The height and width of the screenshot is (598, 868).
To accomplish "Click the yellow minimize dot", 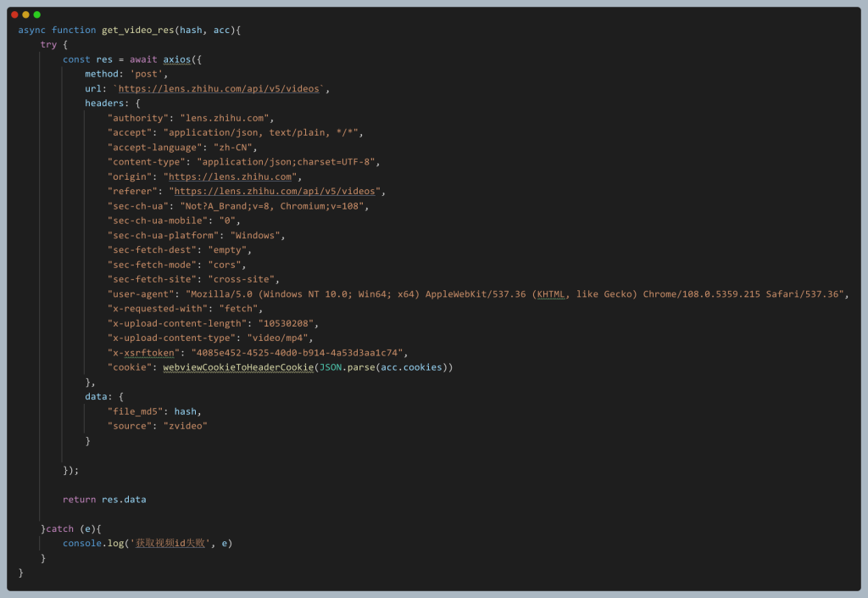I will (x=25, y=14).
